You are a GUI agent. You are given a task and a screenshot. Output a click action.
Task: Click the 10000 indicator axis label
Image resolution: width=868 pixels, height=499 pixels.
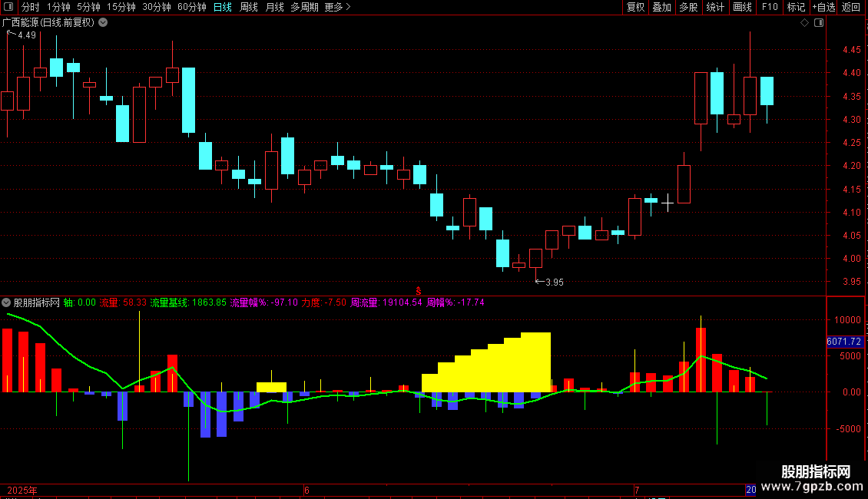[x=847, y=320]
